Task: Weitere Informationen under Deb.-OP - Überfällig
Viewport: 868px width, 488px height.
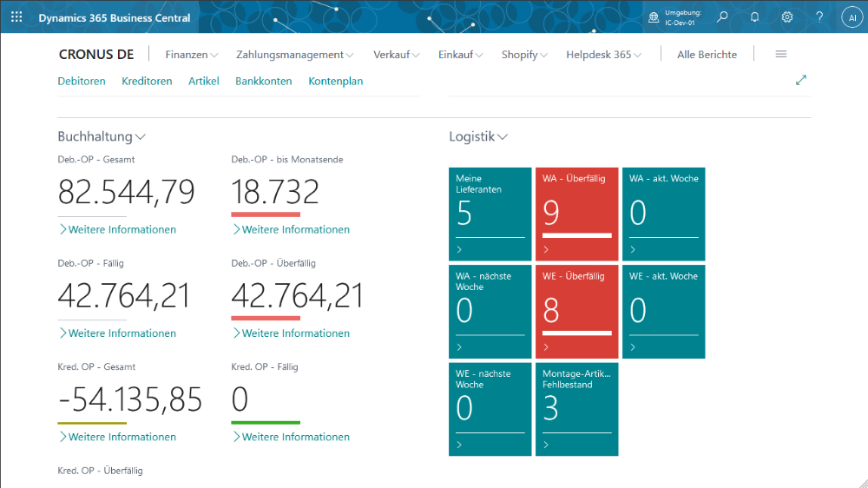Action: (291, 333)
